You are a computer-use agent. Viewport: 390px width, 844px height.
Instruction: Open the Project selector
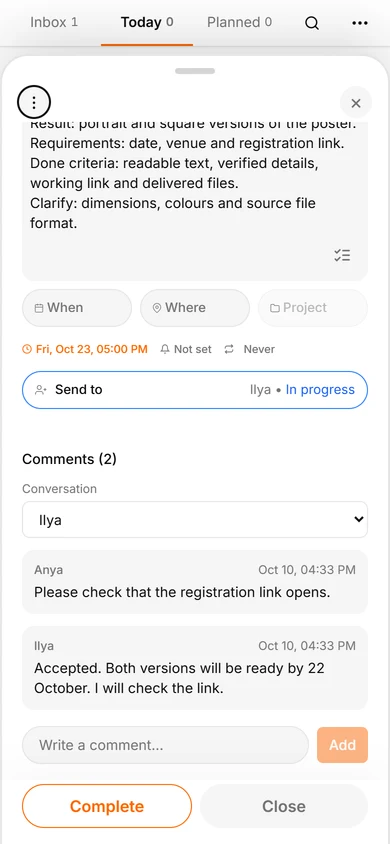[x=313, y=308]
